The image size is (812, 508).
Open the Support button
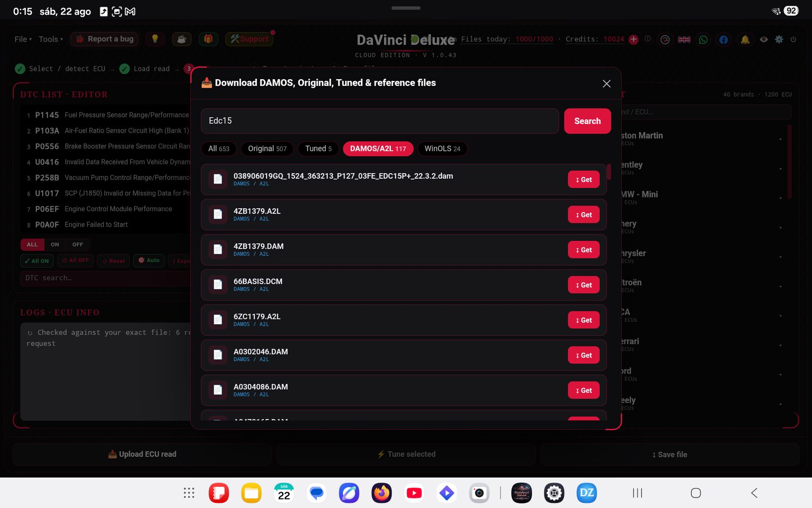pos(249,39)
